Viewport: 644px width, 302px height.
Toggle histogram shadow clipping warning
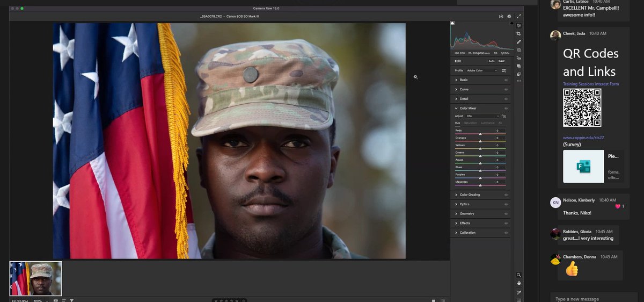point(452,23)
